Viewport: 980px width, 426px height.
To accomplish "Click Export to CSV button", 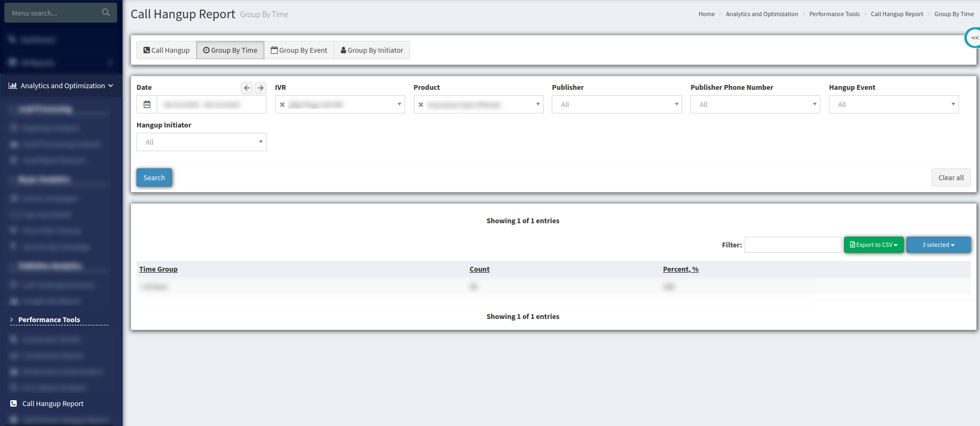I will (x=874, y=245).
